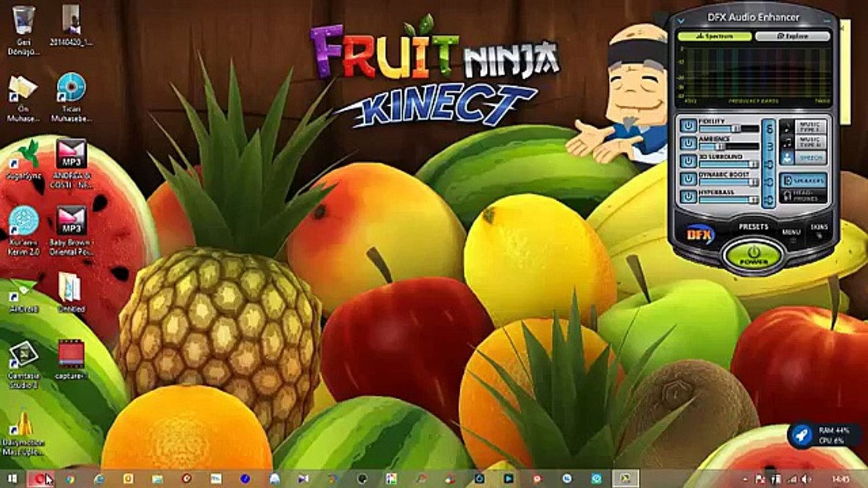Select Music Type I mode
Image resolution: width=868 pixels, height=488 pixels.
click(x=803, y=127)
